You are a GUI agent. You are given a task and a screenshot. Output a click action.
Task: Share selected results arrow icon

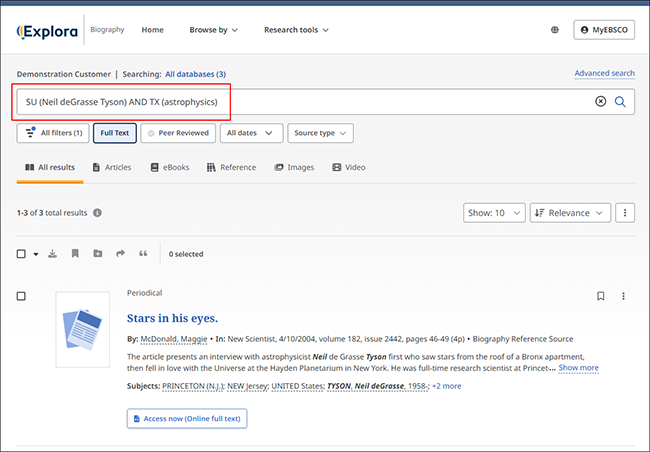click(120, 253)
